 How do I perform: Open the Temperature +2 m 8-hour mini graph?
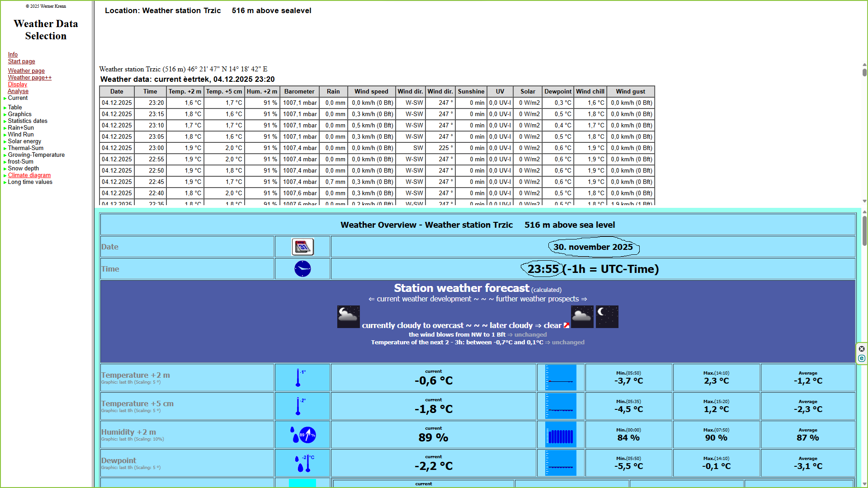click(x=561, y=378)
